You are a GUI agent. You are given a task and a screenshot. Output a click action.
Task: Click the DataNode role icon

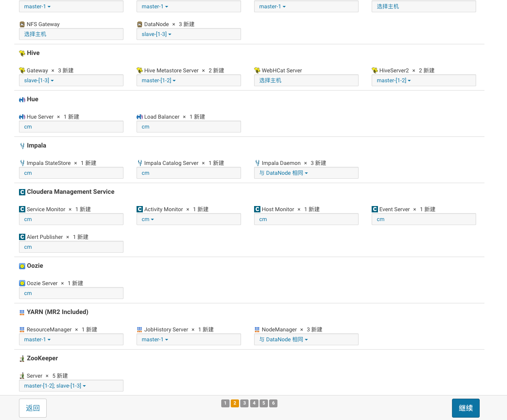click(x=140, y=25)
